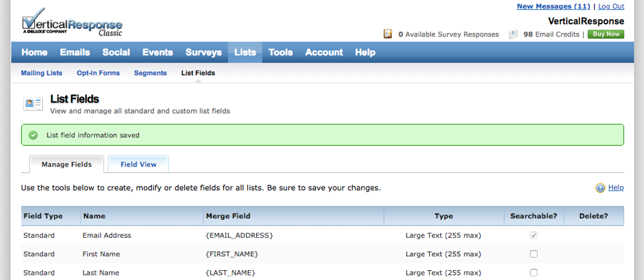This screenshot has height=280, width=644.
Task: Go to Segments subpage
Action: (150, 73)
